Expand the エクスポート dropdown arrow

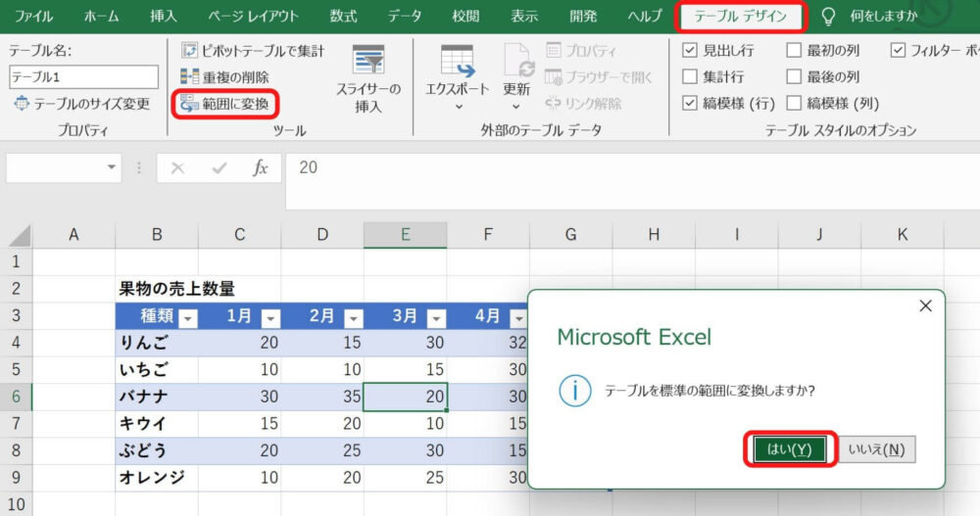click(x=458, y=107)
